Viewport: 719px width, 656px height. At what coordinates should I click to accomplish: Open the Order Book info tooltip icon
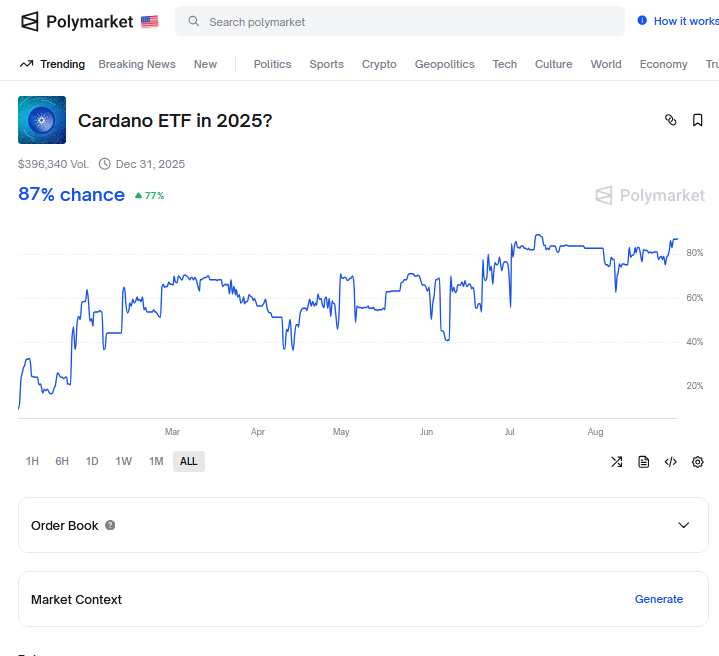[110, 525]
